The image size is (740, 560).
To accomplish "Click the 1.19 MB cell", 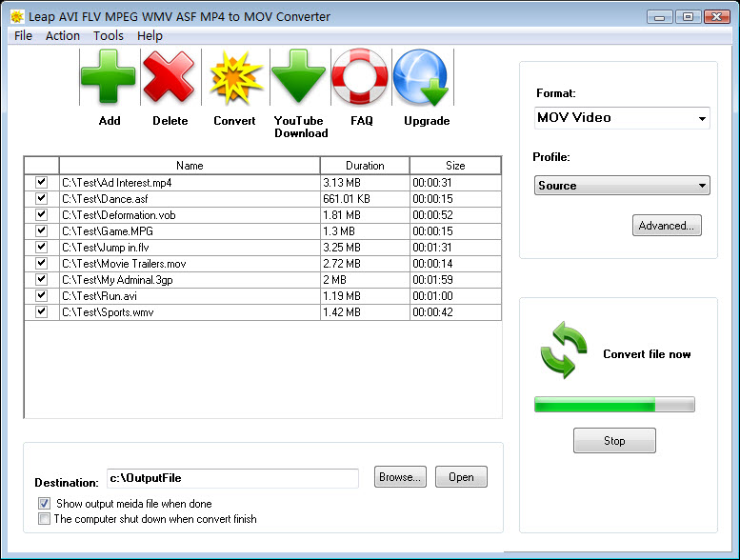I will coord(365,296).
